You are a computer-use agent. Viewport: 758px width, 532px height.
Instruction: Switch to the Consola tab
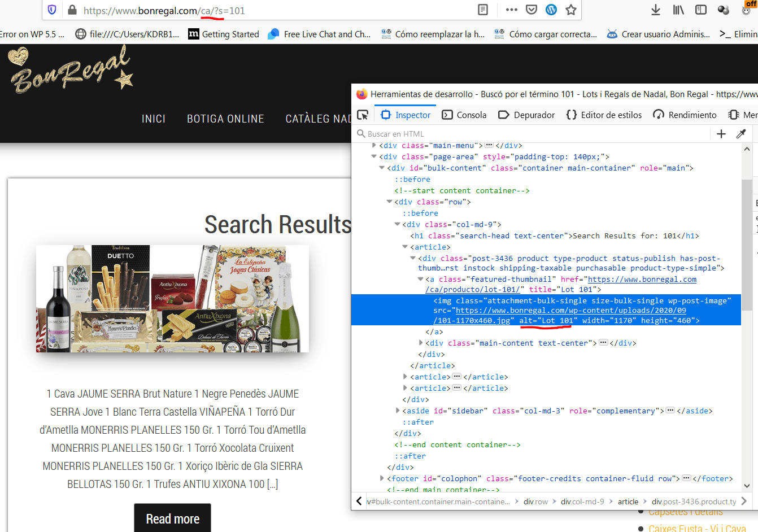click(464, 115)
